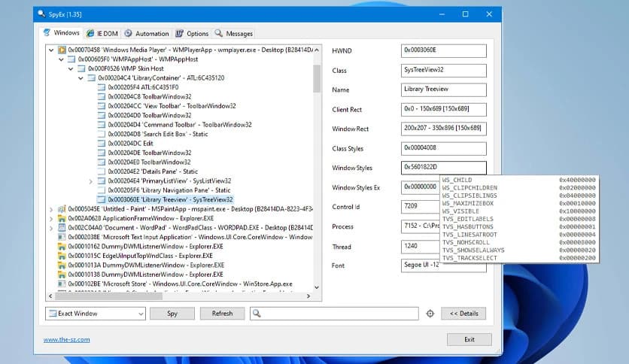Click the Name field 'Library Treeview'

point(444,89)
